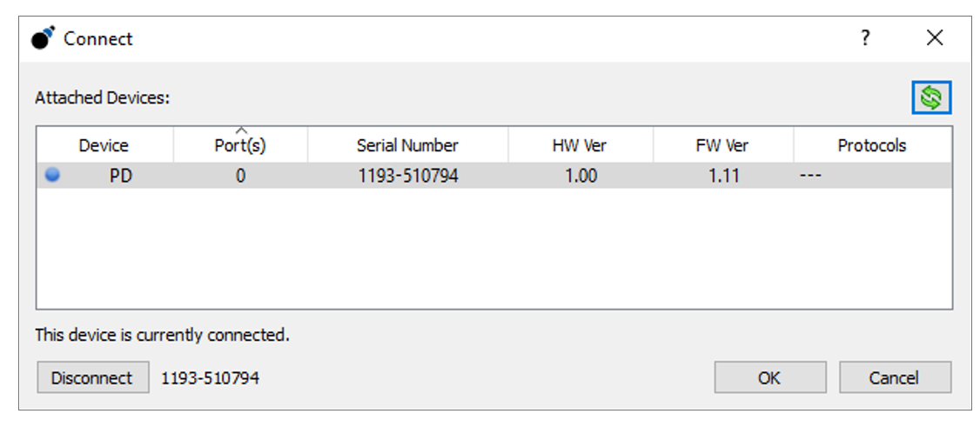980x427 pixels.
Task: Click serial number 1193-510794 in the table
Action: click(408, 176)
